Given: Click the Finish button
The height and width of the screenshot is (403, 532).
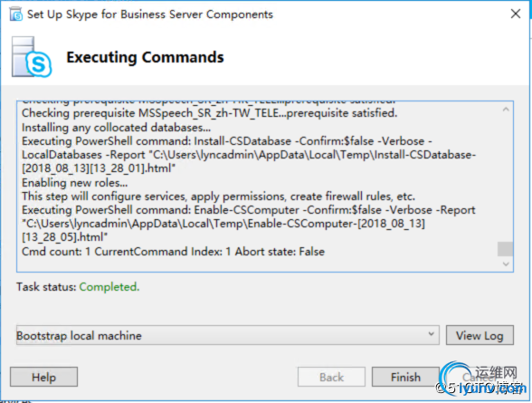Looking at the screenshot, I should coord(405,377).
